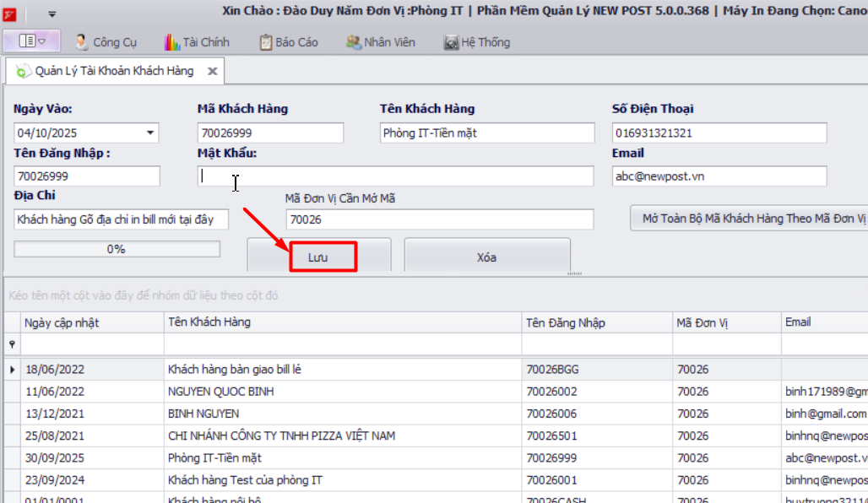Switch to Quản Lý Tài Khoản Khách Hàng tab
Image resolution: width=868 pixels, height=503 pixels.
point(113,72)
